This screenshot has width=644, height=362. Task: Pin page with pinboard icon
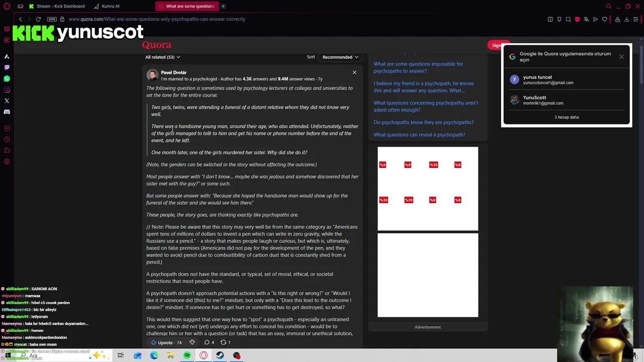click(559, 19)
